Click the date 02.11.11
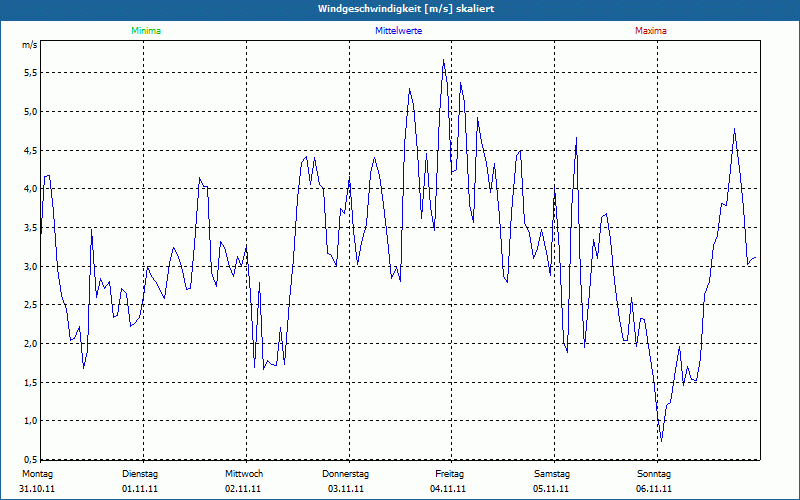Screen dimensions: 800x500 coord(243,489)
